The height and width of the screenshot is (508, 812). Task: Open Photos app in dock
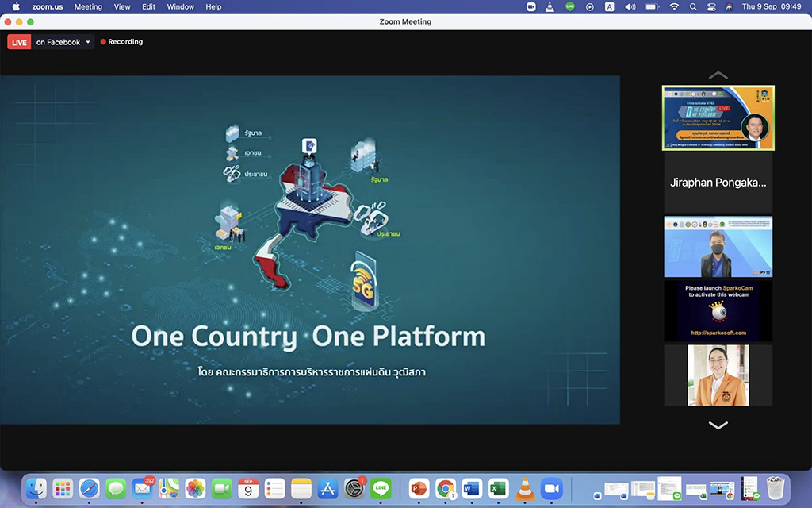click(195, 488)
